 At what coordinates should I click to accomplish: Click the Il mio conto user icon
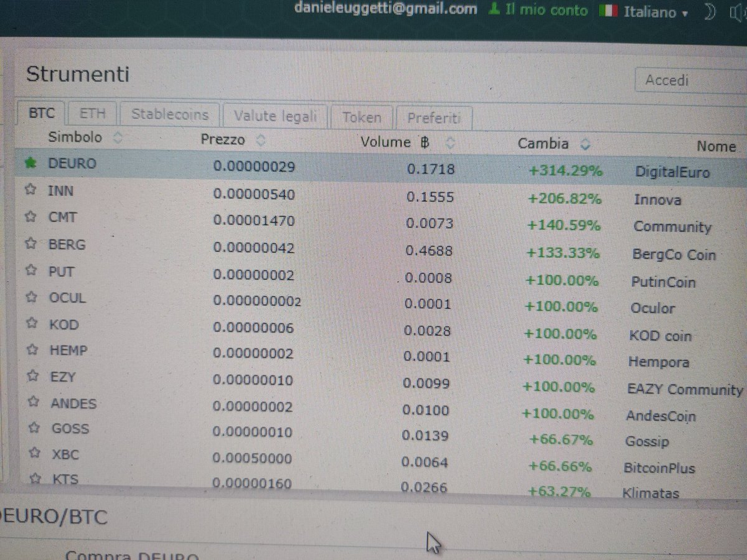tap(494, 9)
